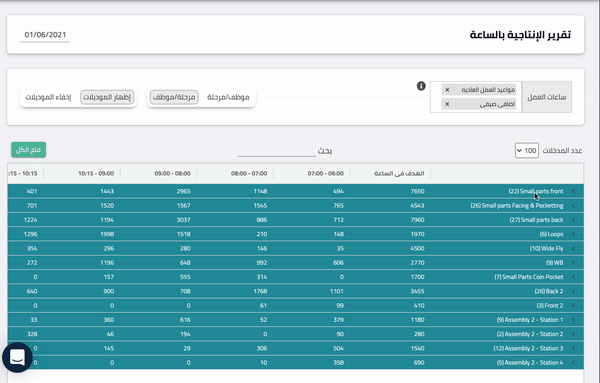This screenshot has width=600, height=383.
Task: Click the info icon beside working hours
Action: click(421, 86)
